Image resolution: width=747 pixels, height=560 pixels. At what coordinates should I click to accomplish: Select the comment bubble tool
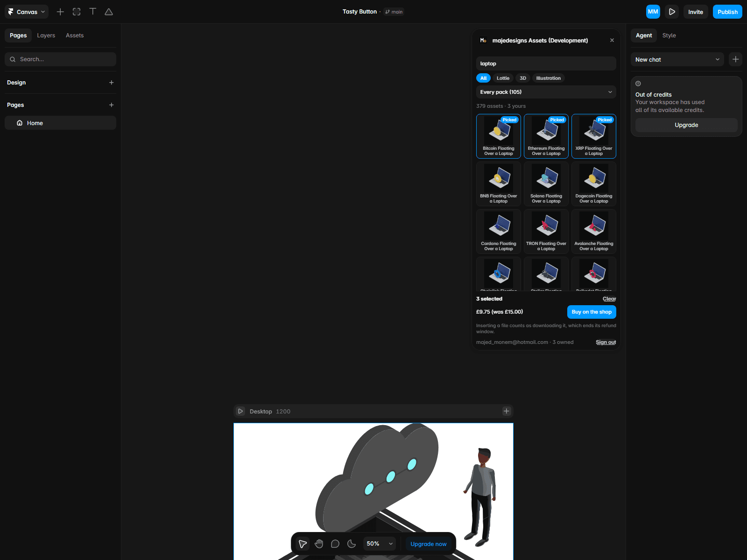click(x=335, y=544)
